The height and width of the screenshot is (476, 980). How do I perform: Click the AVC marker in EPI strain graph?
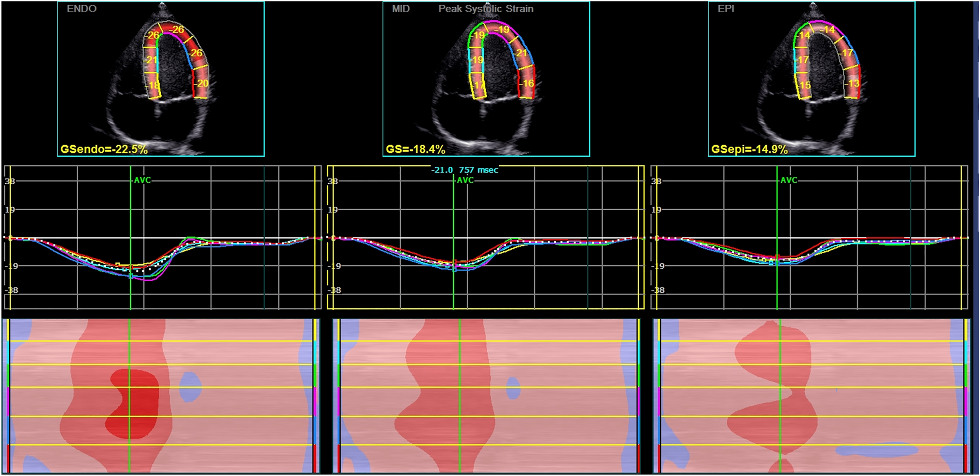(x=789, y=180)
